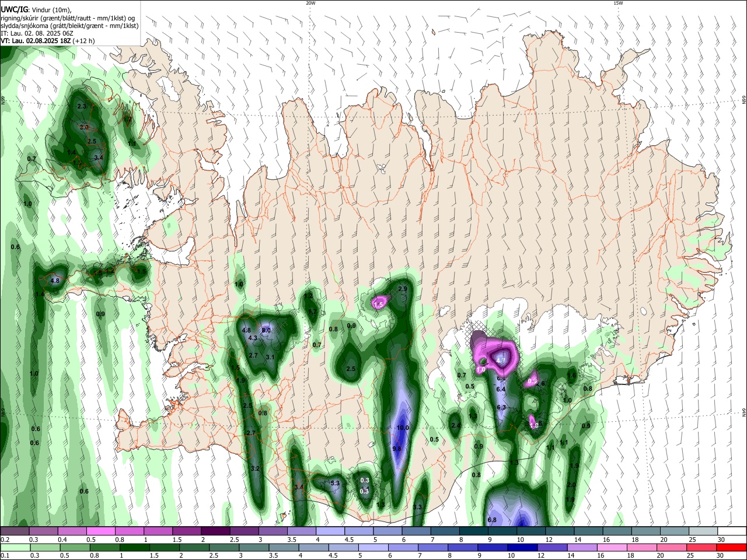Click the '3.1' precipitation value on map

coord(270,357)
